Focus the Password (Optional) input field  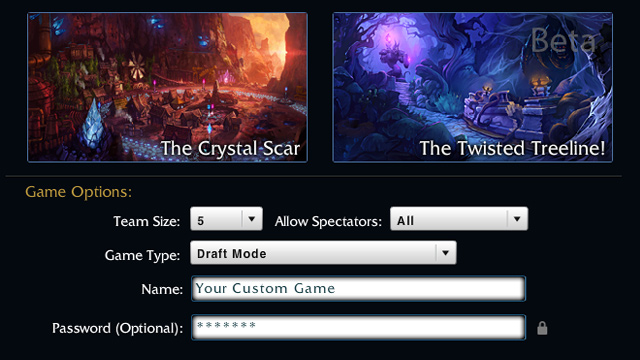[x=358, y=327]
